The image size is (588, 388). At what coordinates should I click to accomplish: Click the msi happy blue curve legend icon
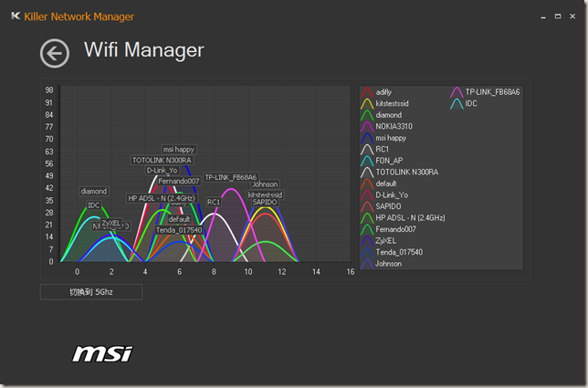tap(367, 138)
